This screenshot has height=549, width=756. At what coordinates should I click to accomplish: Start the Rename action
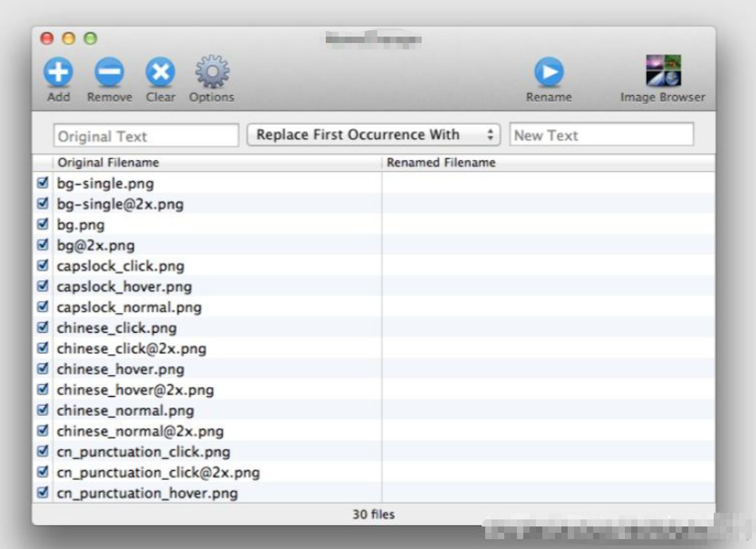click(x=549, y=73)
